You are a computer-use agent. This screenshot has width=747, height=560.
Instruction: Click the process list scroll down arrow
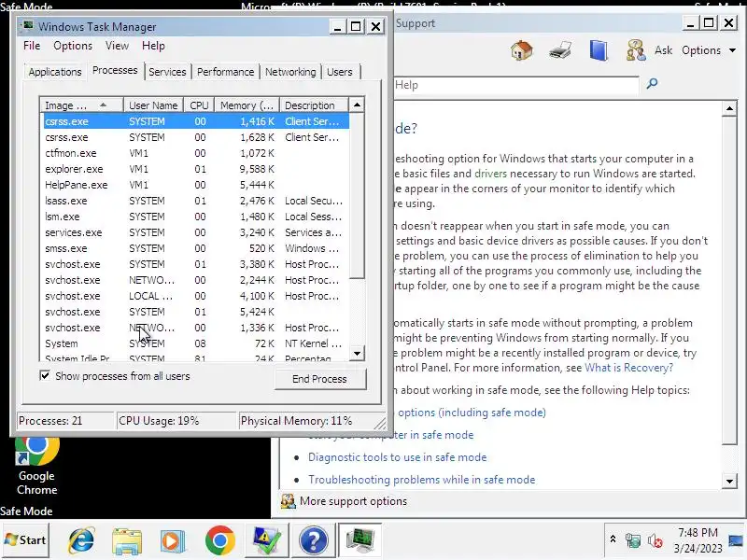pyautogui.click(x=357, y=353)
